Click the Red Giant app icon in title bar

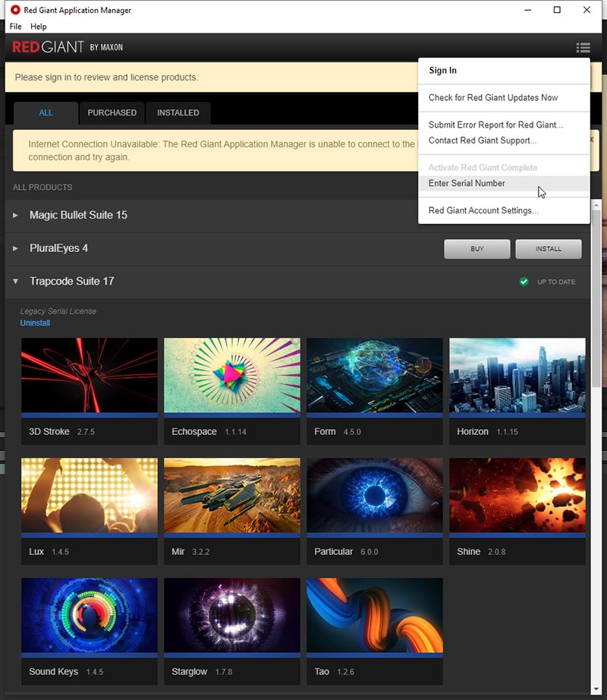point(16,9)
